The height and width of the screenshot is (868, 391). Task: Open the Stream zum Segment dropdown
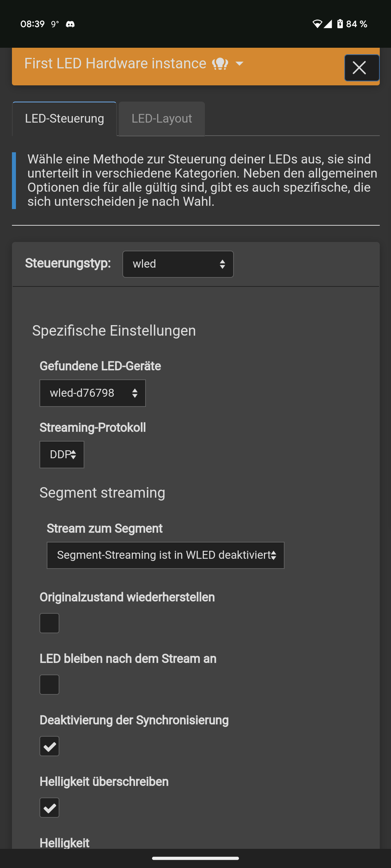pyautogui.click(x=165, y=555)
